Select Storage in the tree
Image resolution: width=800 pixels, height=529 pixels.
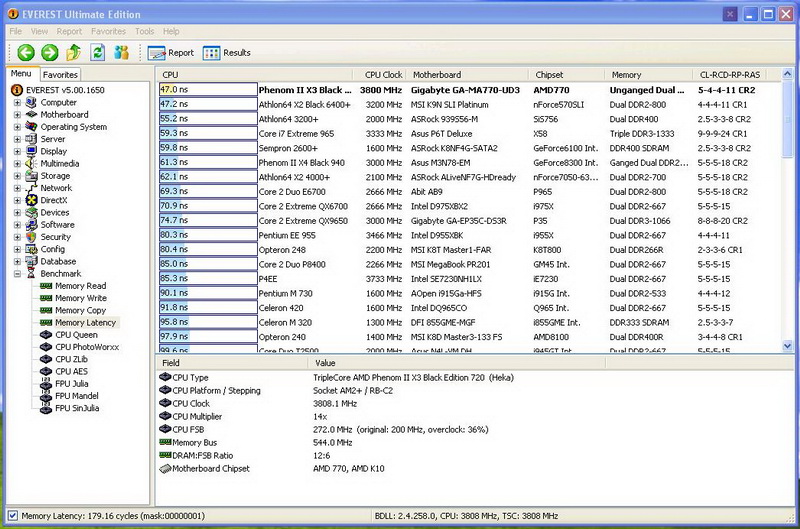[x=55, y=175]
